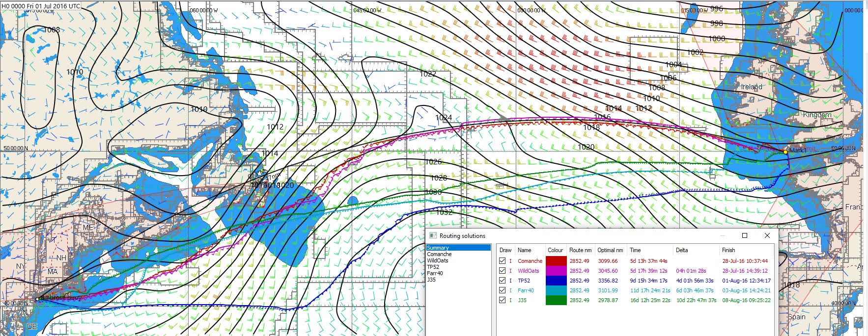Click the red Comanche colour swatch
Viewport: 868px width, 336px height.
click(556, 261)
